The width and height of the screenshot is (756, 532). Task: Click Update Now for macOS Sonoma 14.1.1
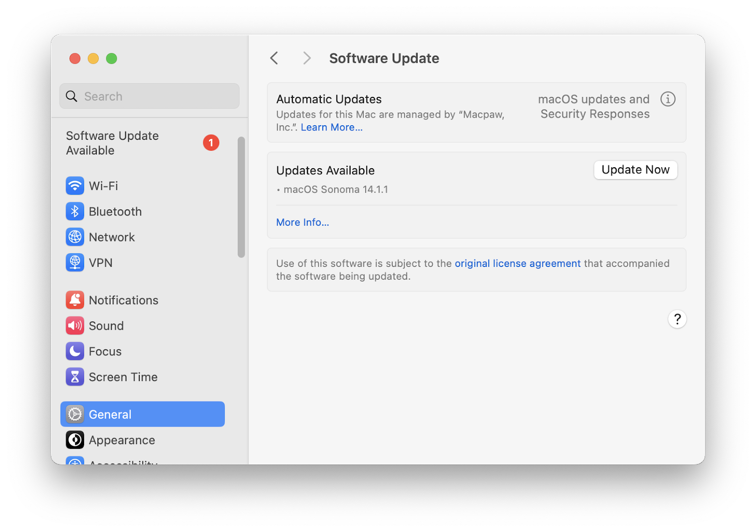635,170
